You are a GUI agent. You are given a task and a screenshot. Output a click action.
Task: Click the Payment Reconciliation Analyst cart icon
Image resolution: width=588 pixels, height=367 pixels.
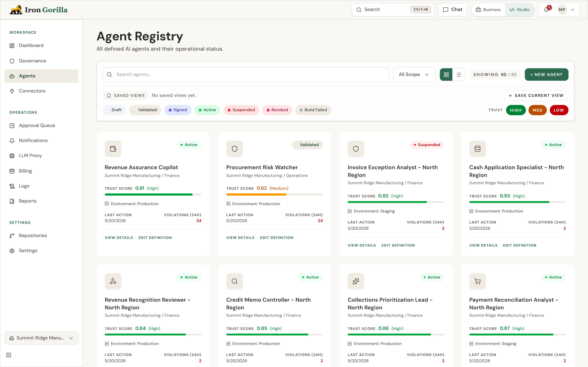pos(477,281)
